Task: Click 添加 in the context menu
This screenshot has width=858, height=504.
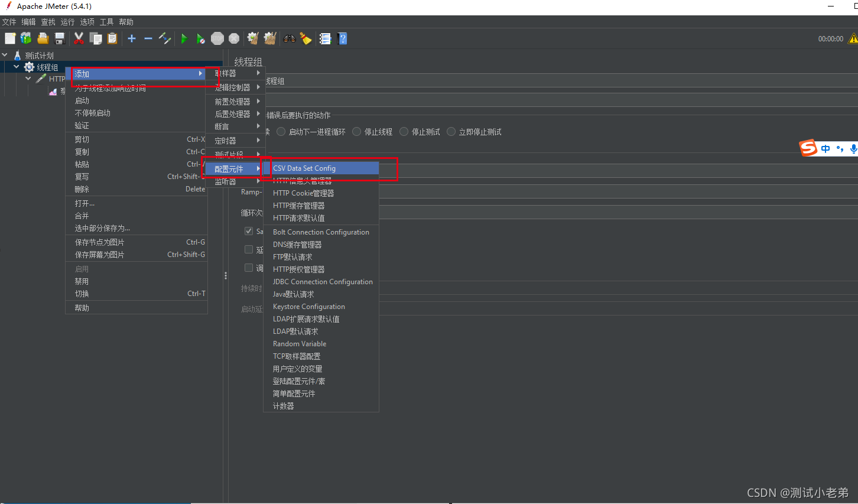Action: tap(136, 74)
